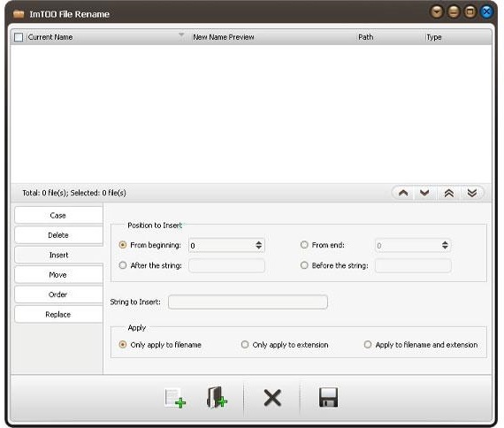Image resolution: width=504 pixels, height=428 pixels.
Task: Click the Type column header
Action: pos(458,37)
